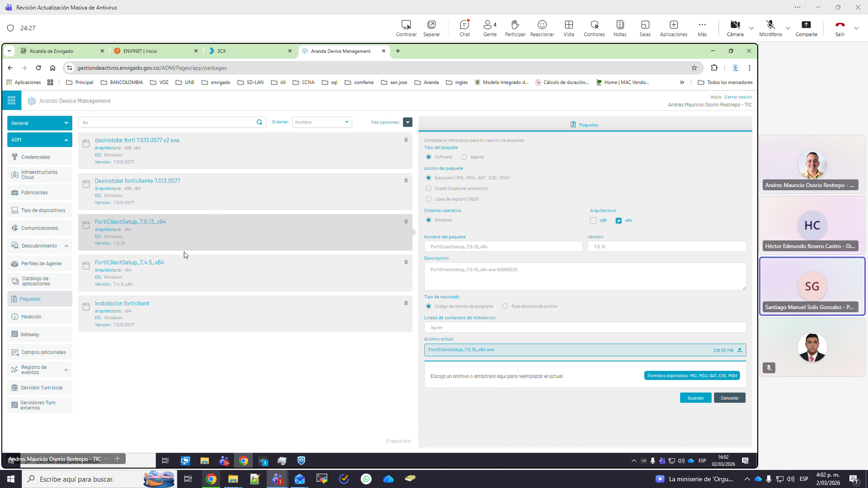The height and width of the screenshot is (488, 868).
Task: Open Chrome extensions puzzle icon
Action: click(x=714, y=68)
